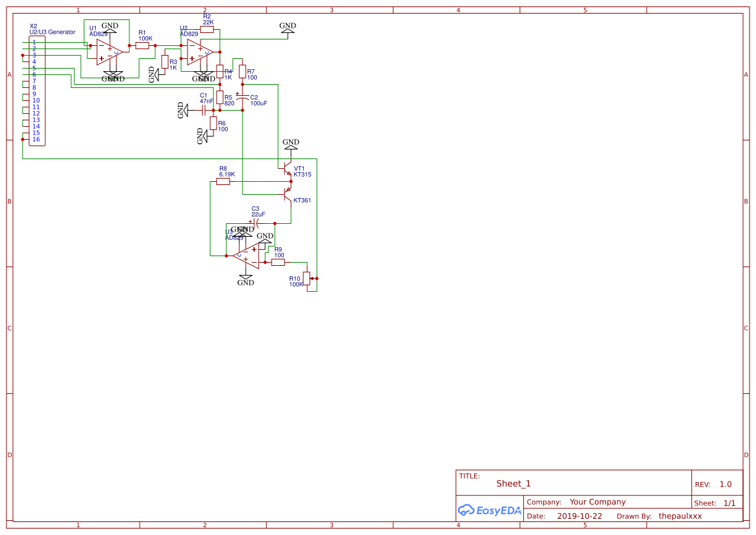Select the Your Company text field
The height and width of the screenshot is (535, 756).
pyautogui.click(x=598, y=502)
